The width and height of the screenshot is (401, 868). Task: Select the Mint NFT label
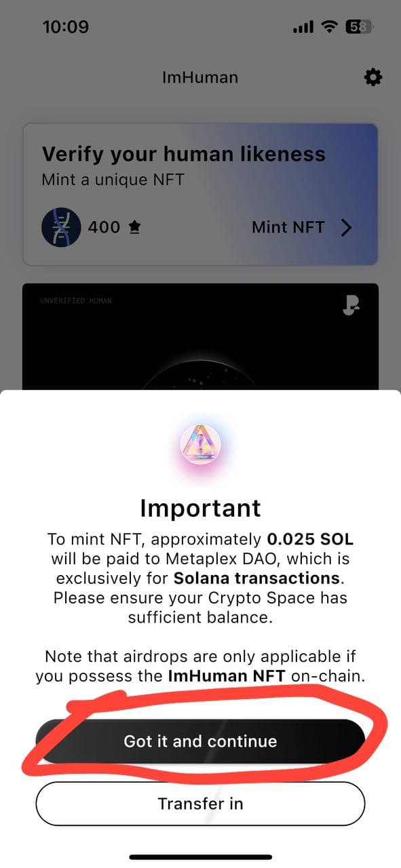point(288,227)
